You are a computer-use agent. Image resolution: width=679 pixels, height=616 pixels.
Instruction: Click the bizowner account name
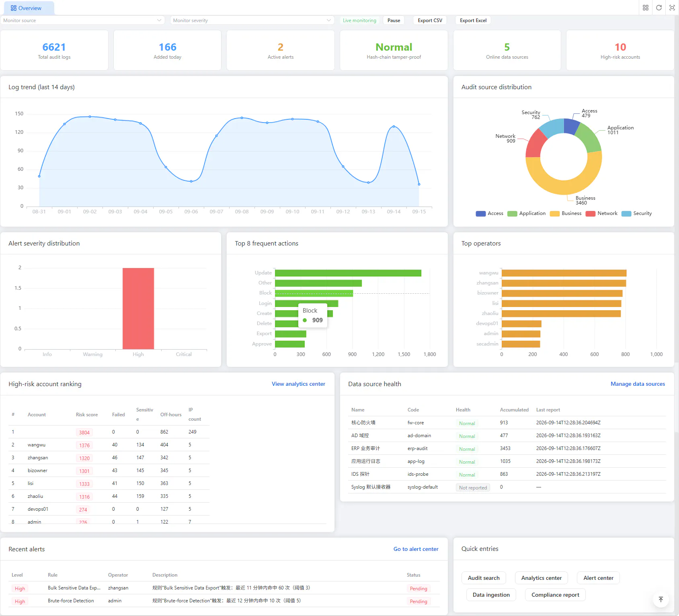[x=37, y=471]
